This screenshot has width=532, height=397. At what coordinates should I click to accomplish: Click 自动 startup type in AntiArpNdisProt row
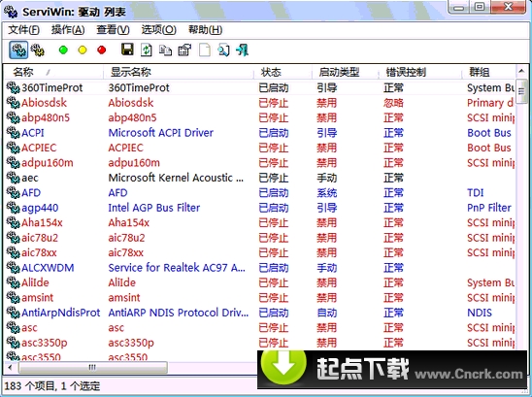[327, 313]
